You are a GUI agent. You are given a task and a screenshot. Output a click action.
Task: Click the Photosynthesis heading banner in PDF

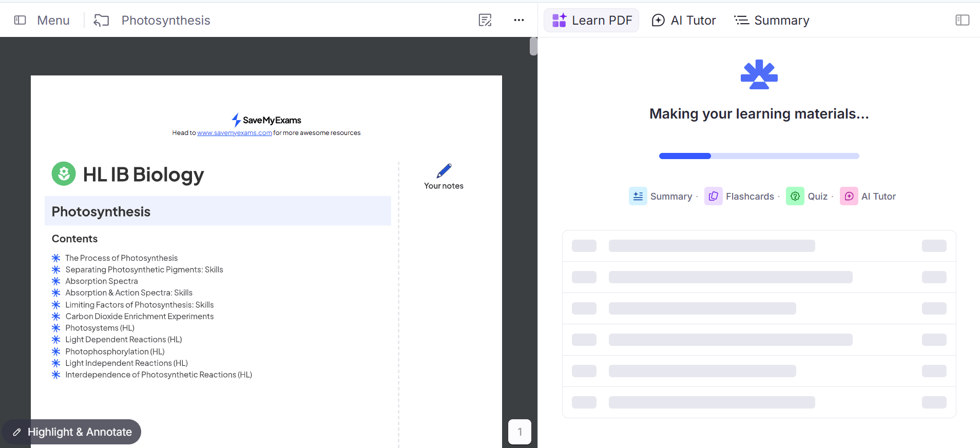pyautogui.click(x=218, y=211)
